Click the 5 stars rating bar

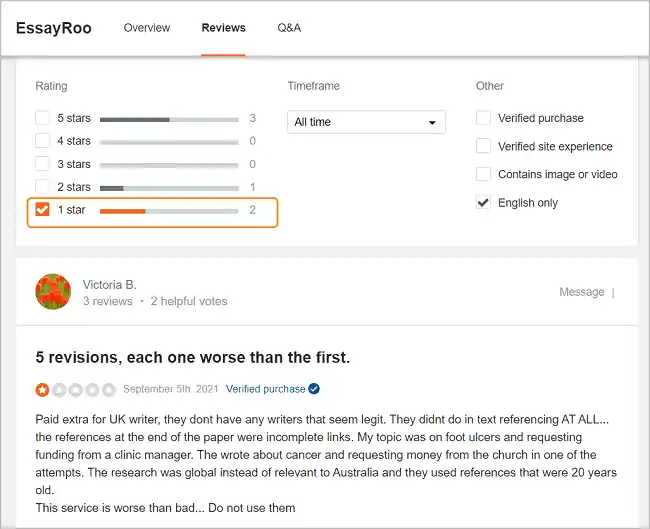(169, 120)
